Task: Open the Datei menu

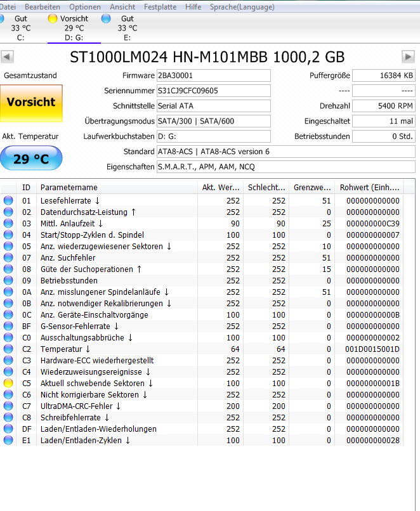Action: point(8,7)
